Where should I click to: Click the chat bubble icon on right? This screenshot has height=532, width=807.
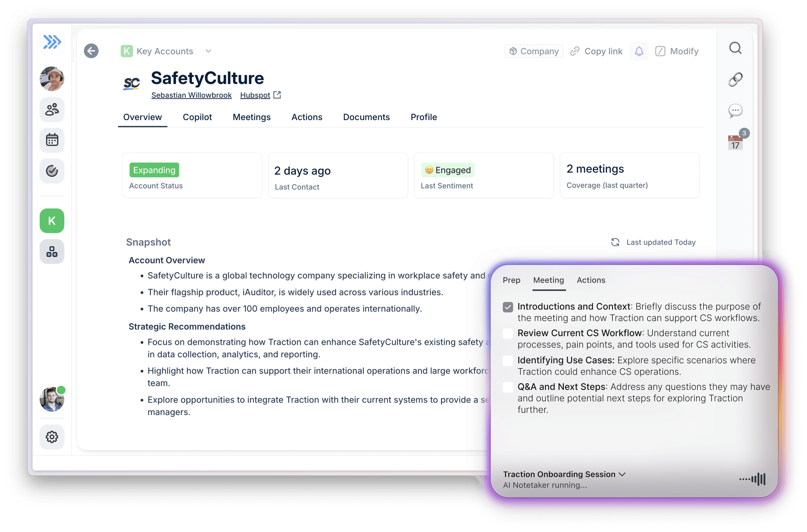[735, 111]
